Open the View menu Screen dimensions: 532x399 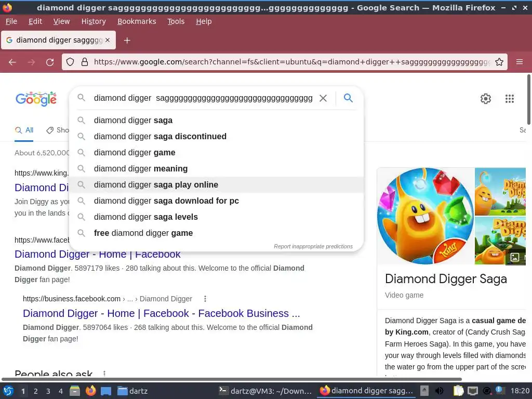pyautogui.click(x=61, y=21)
